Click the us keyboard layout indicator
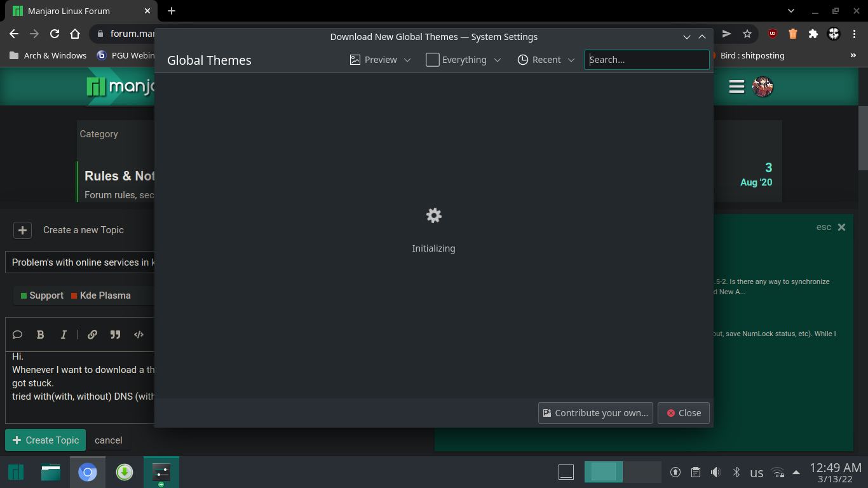868x488 pixels. coord(757,473)
